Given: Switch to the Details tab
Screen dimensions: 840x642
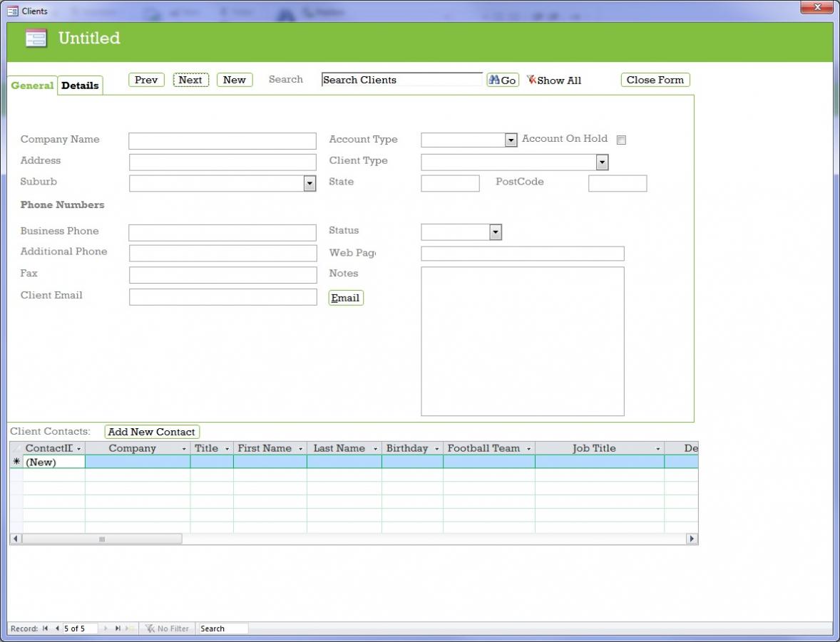Looking at the screenshot, I should click(80, 86).
